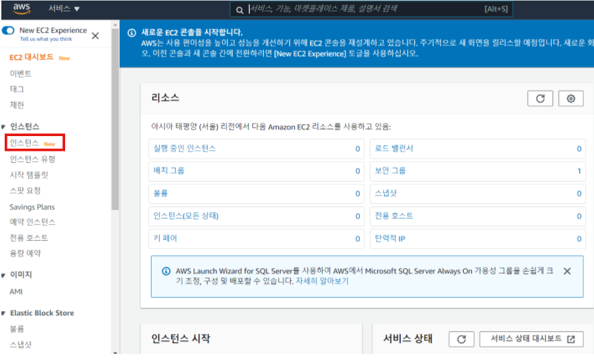Screen dimensions: 594x364
Task: Open 용량 예약 sidebar item
Action: (25, 253)
